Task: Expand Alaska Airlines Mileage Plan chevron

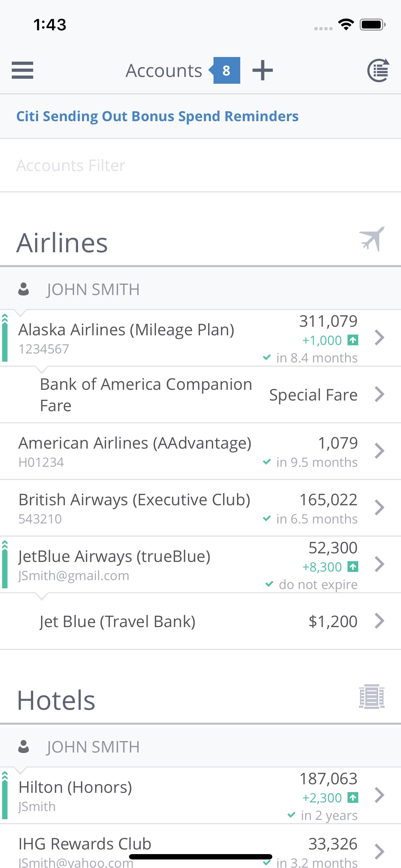Action: [x=380, y=337]
